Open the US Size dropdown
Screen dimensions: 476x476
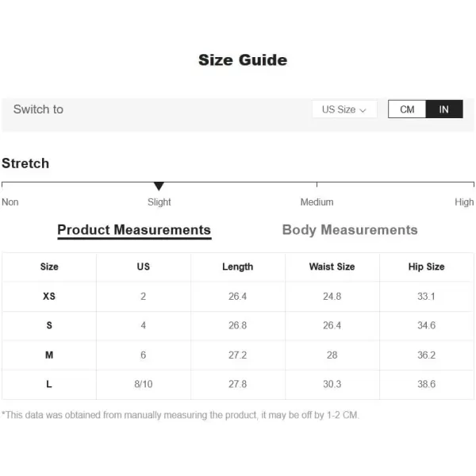(344, 109)
